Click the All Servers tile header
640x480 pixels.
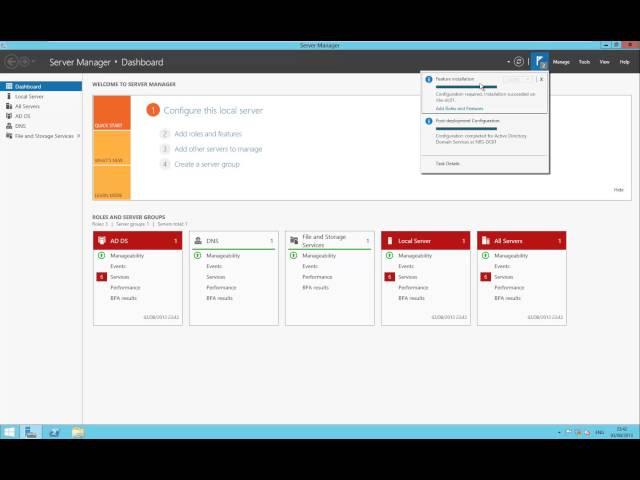(522, 241)
